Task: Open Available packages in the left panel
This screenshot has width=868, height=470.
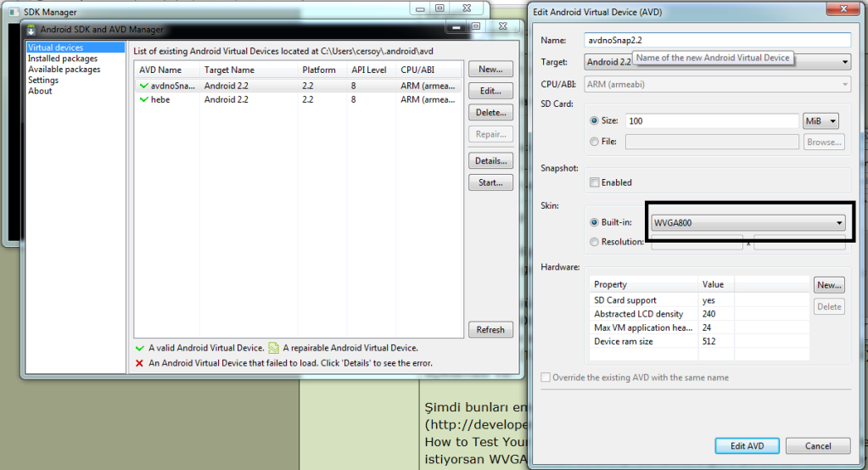Action: tap(64, 70)
